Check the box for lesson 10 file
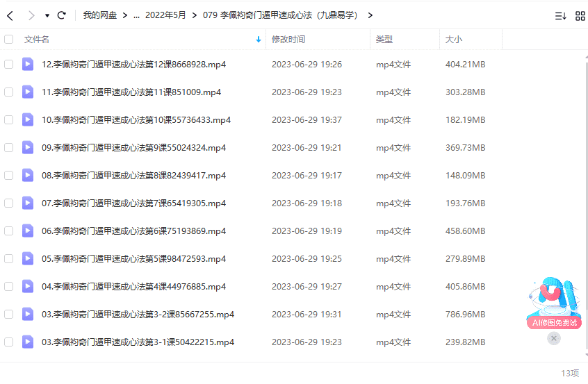The height and width of the screenshot is (384, 588). [x=8, y=120]
